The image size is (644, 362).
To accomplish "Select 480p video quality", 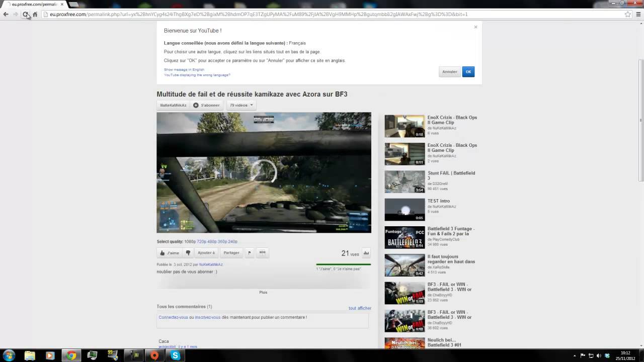I will click(212, 242).
